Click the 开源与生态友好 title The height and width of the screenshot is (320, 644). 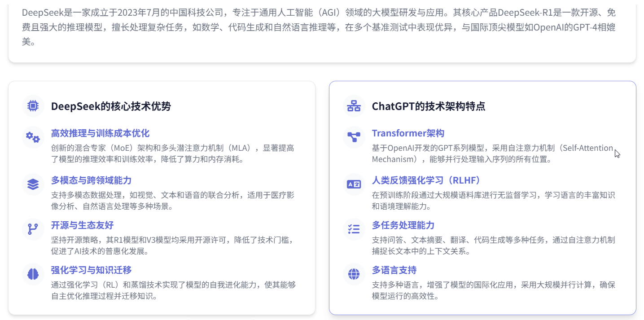pos(82,225)
